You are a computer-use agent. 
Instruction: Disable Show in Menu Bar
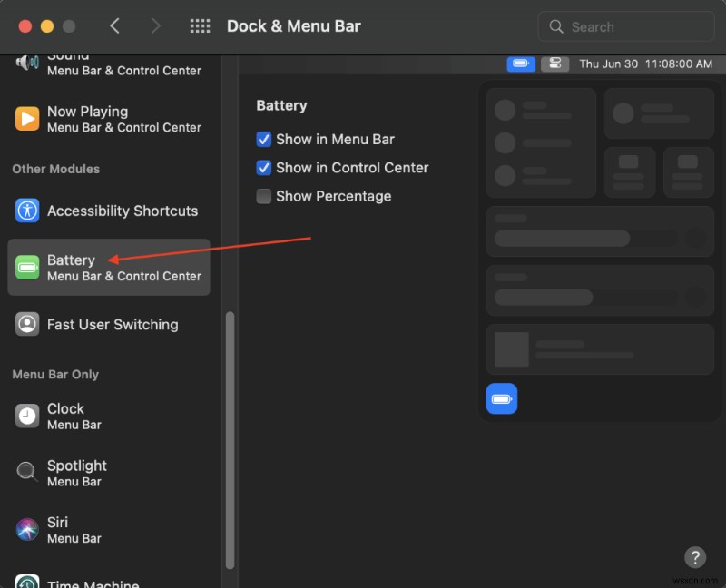pos(264,139)
